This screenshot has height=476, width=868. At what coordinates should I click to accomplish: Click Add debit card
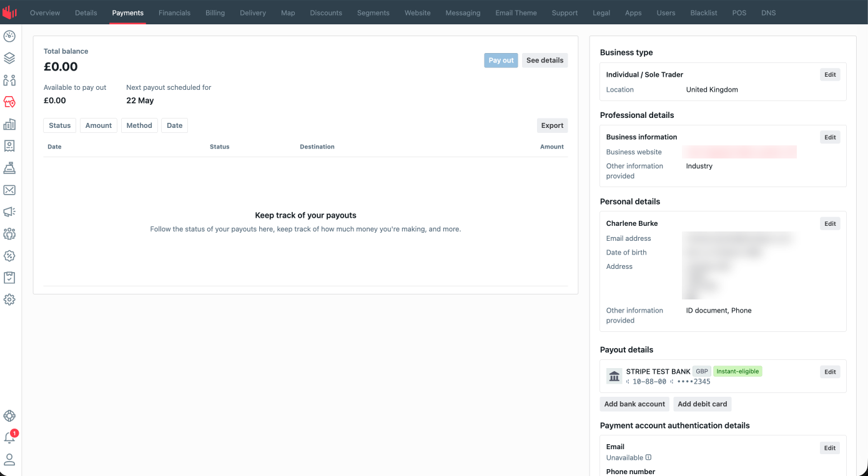coord(703,404)
